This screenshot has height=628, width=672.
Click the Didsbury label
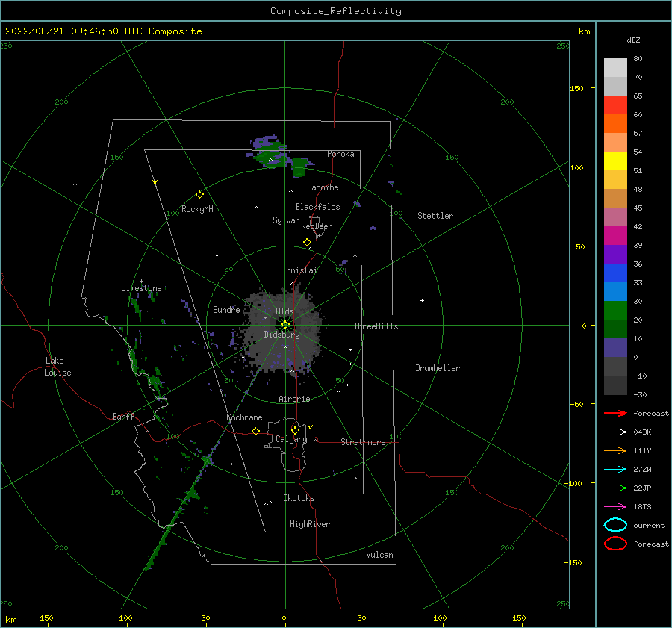281,335
